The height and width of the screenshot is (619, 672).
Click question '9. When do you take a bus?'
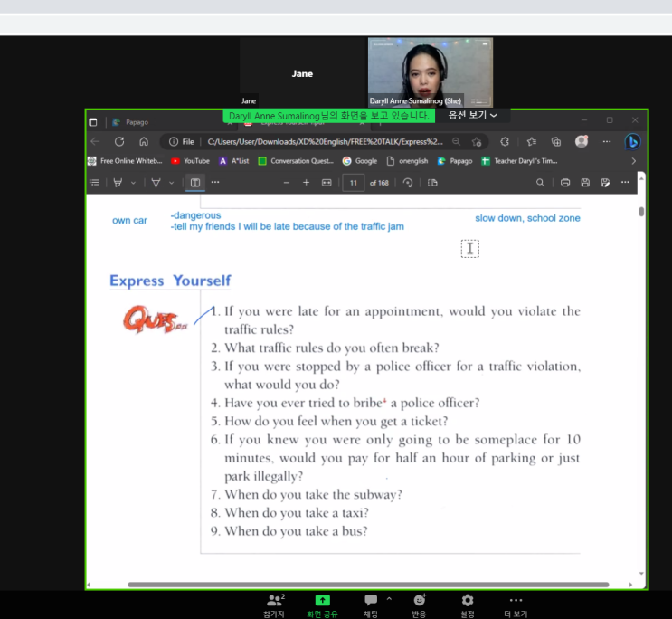pos(289,531)
